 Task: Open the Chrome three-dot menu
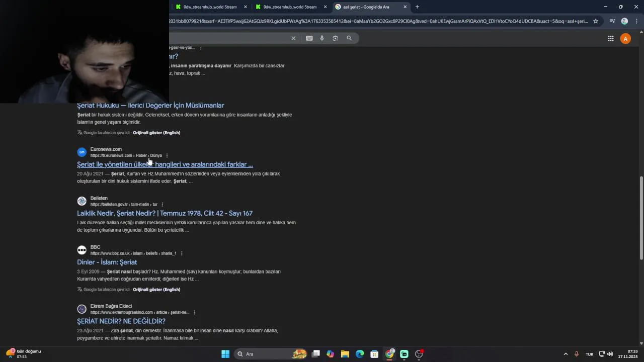tap(636, 21)
